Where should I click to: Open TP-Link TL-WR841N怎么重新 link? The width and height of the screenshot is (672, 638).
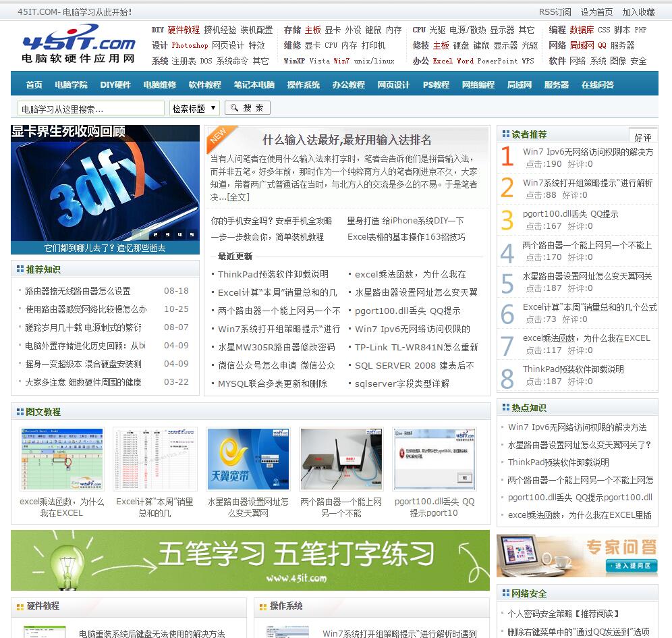pyautogui.click(x=416, y=347)
